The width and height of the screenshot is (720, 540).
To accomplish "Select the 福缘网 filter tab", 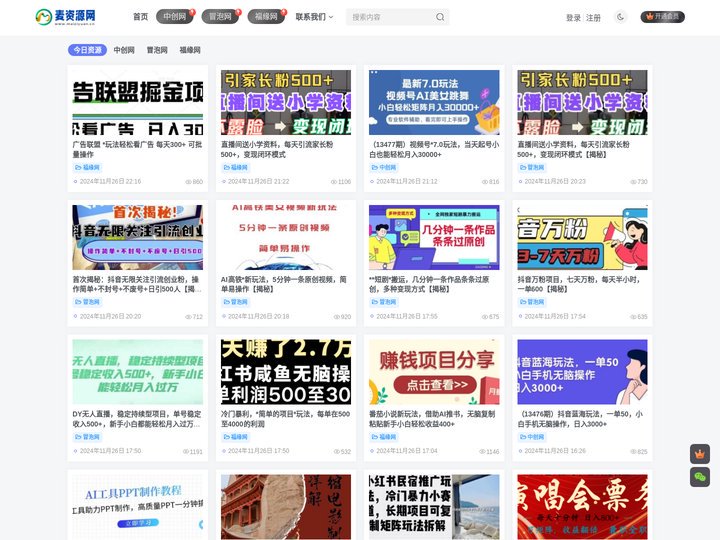I will (x=190, y=50).
